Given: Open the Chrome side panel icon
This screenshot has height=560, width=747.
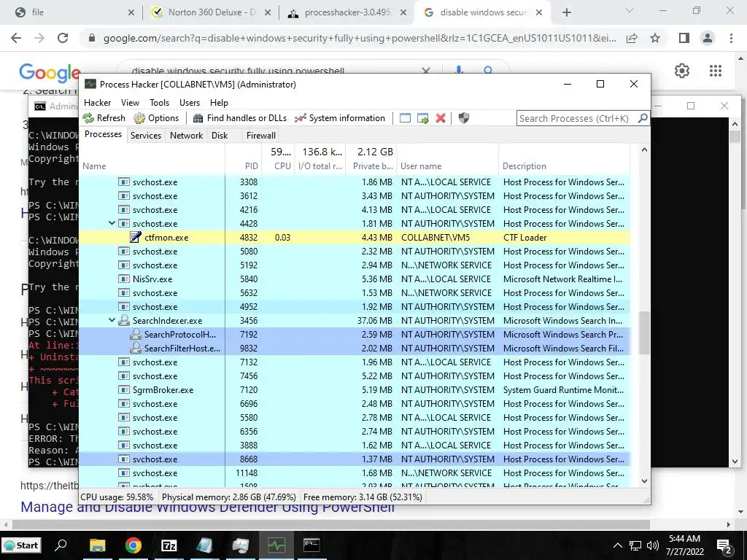Looking at the screenshot, I should (684, 38).
